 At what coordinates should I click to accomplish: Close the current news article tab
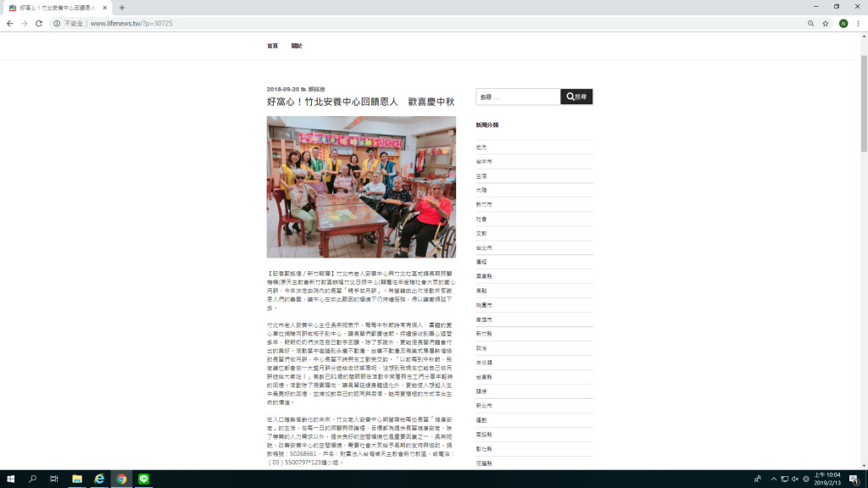(x=104, y=8)
